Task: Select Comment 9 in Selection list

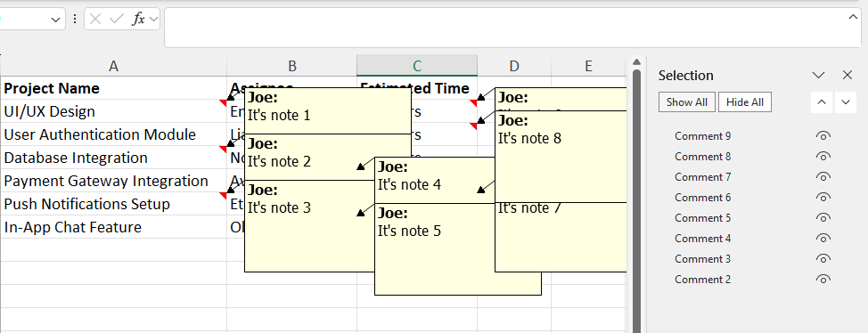Action: [x=702, y=136]
